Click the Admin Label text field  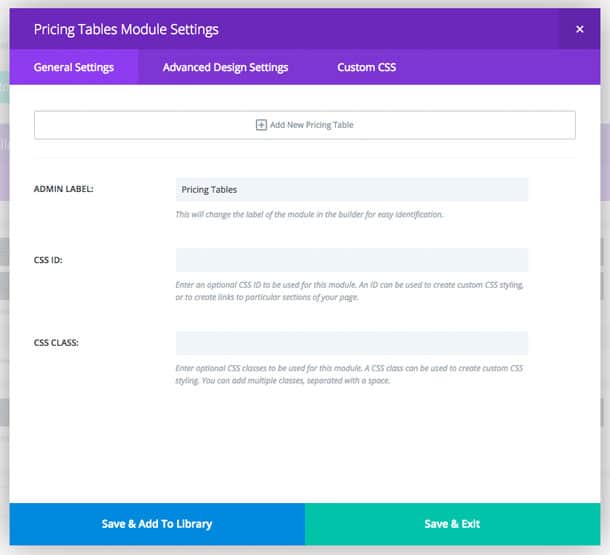click(351, 189)
